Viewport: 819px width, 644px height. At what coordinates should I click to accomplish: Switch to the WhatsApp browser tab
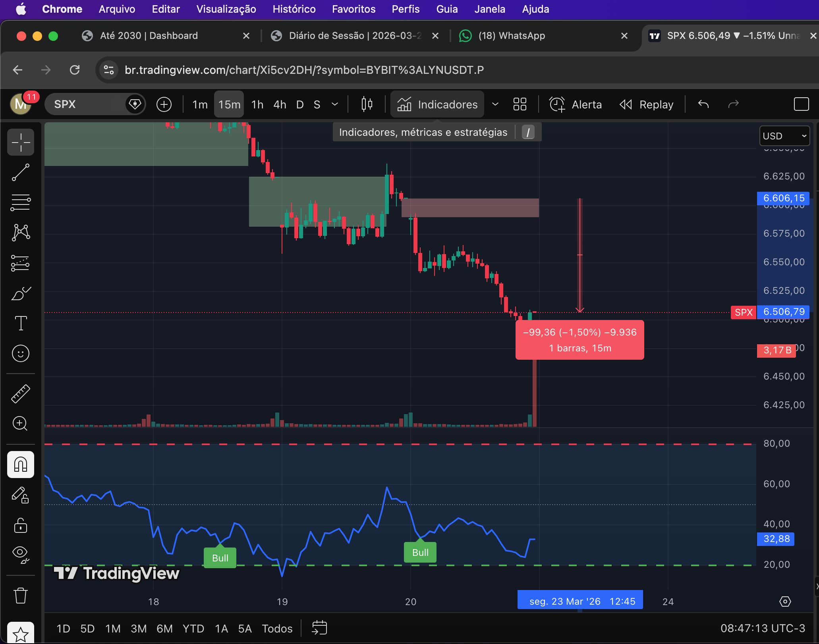coord(512,36)
